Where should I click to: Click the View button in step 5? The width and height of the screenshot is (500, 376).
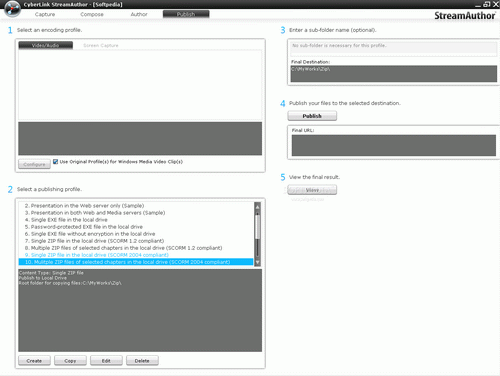point(312,190)
